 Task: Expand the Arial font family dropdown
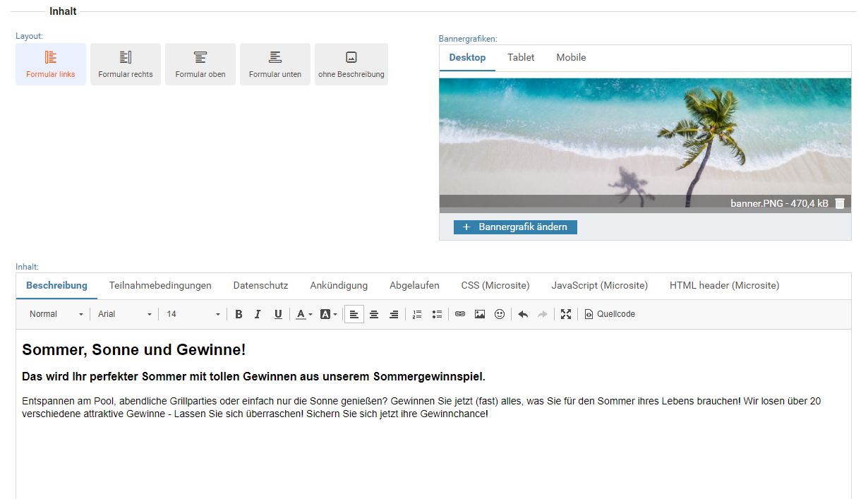[125, 314]
